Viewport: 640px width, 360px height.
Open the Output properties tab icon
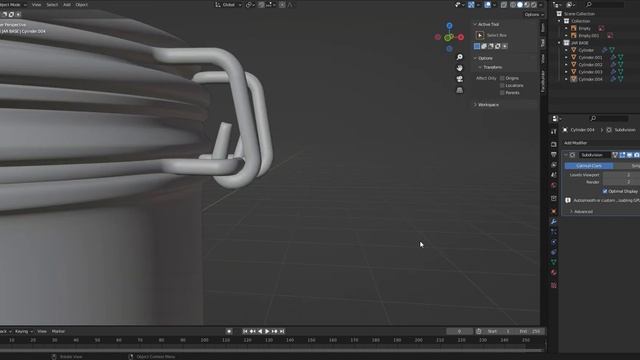tap(553, 155)
